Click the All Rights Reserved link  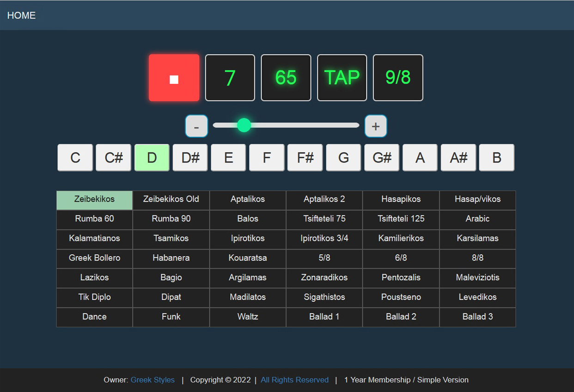click(294, 380)
